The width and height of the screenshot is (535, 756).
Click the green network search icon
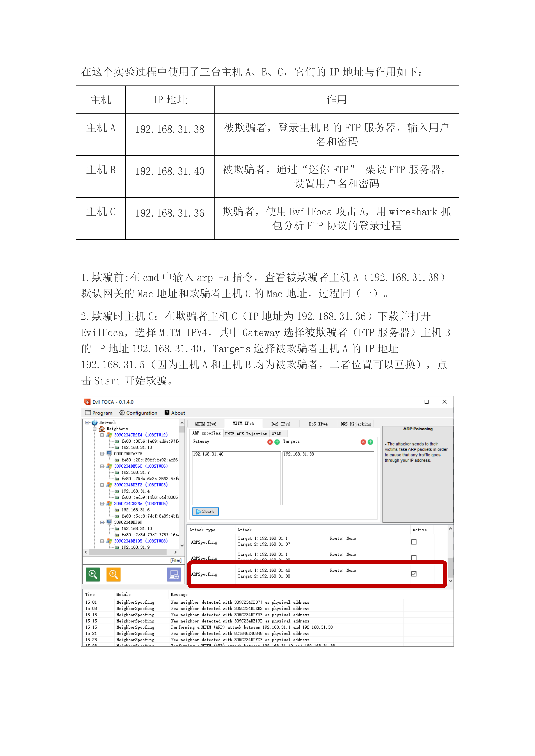tap(93, 575)
